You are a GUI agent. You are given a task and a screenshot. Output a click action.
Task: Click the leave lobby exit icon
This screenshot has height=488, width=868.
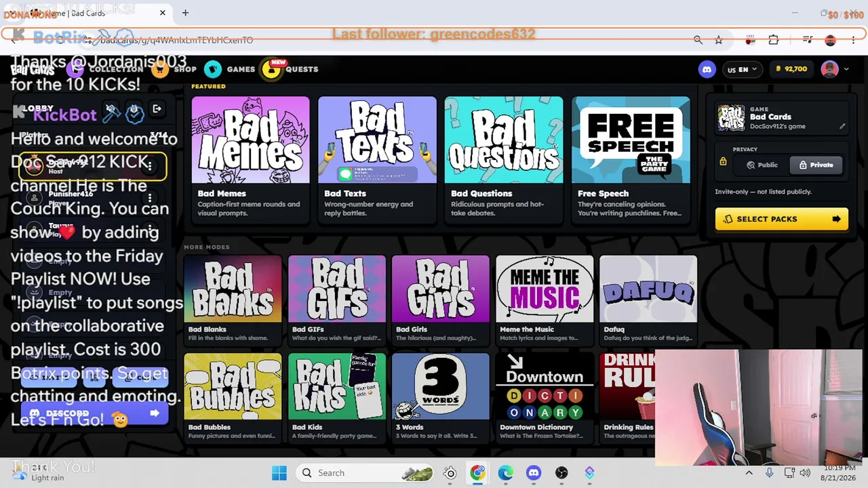(x=157, y=108)
